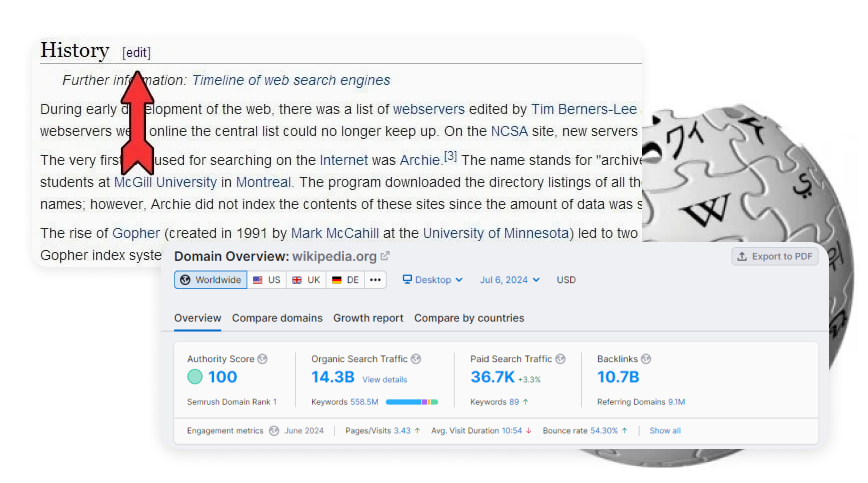The width and height of the screenshot is (868, 483).
Task: Click Backlinks value 10.7B
Action: [x=618, y=377]
